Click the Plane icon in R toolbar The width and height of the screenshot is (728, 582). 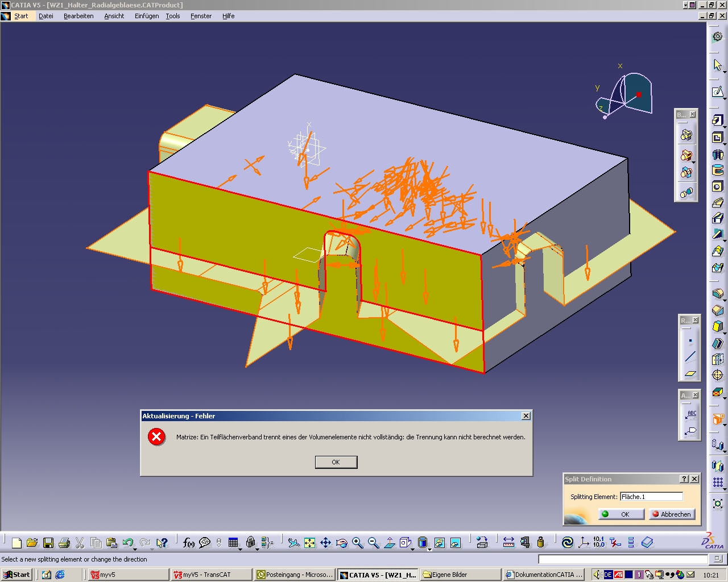click(x=690, y=373)
